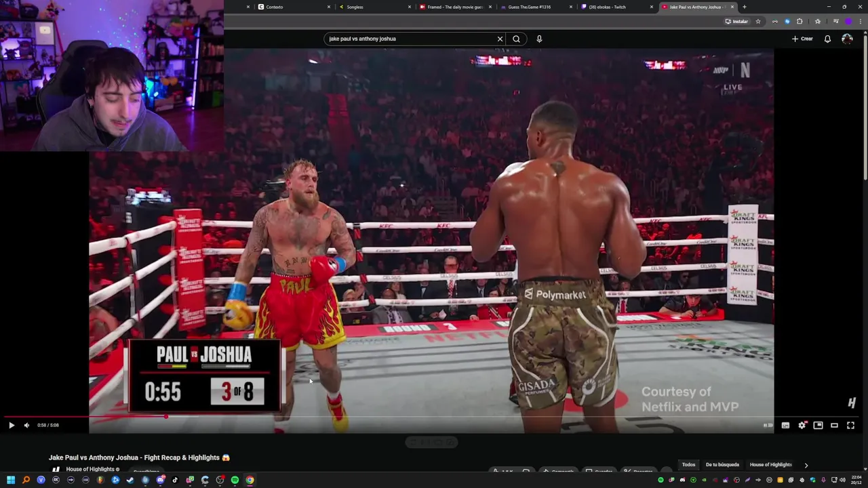Image resolution: width=868 pixels, height=488 pixels.
Task: Switch to miniplayer mode
Action: [x=818, y=425]
